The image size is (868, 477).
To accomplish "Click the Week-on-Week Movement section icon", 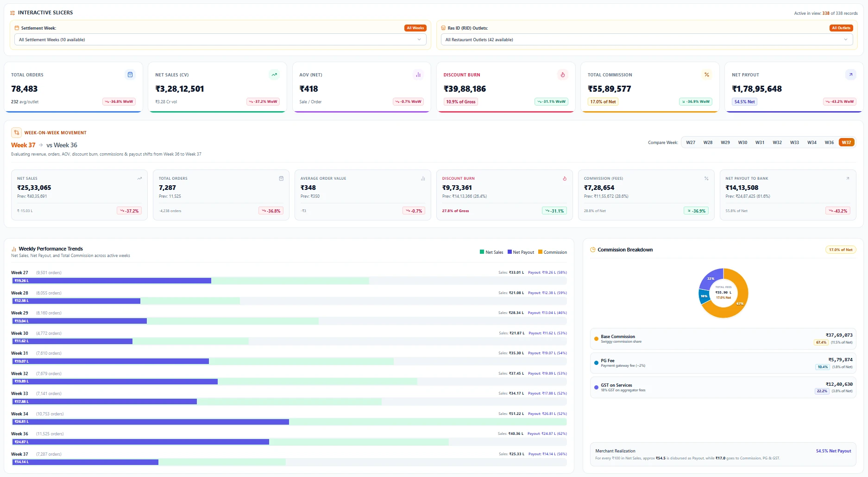I will click(16, 132).
